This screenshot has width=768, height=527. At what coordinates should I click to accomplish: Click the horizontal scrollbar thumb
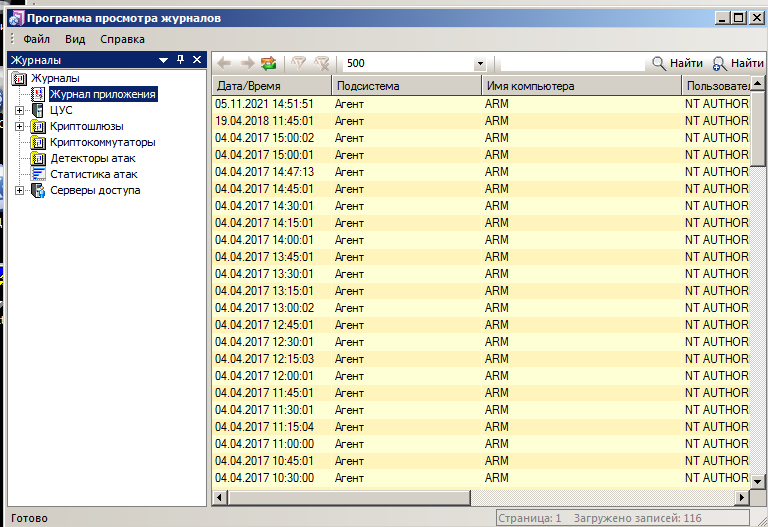(348, 498)
